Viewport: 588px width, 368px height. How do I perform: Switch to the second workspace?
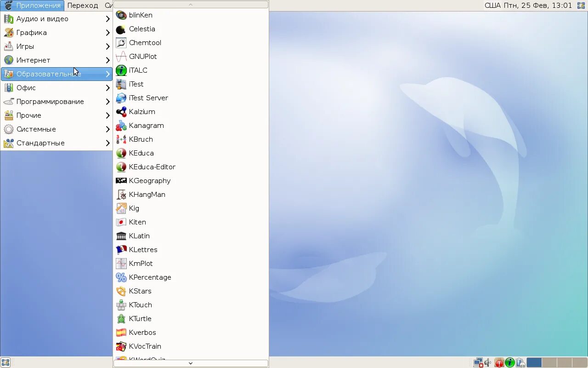coord(549,362)
